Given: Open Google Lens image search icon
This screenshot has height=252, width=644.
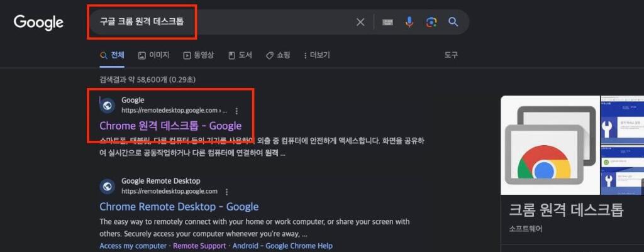Looking at the screenshot, I should pyautogui.click(x=431, y=22).
